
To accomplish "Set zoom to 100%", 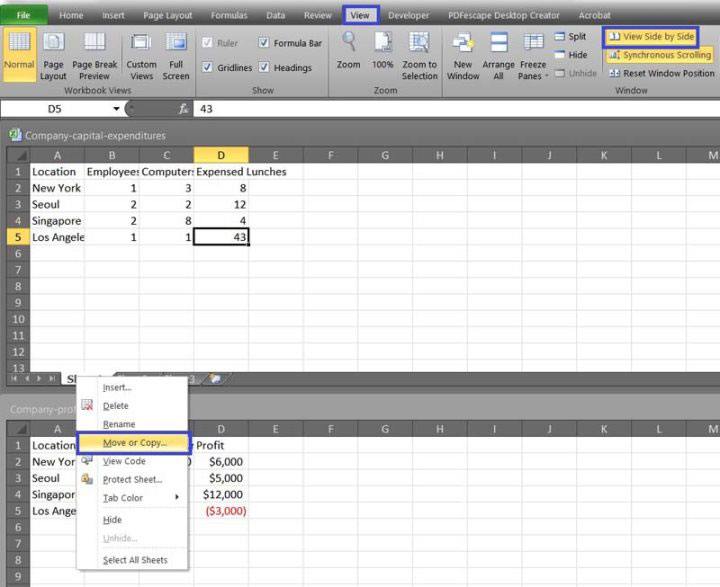I will point(382,51).
